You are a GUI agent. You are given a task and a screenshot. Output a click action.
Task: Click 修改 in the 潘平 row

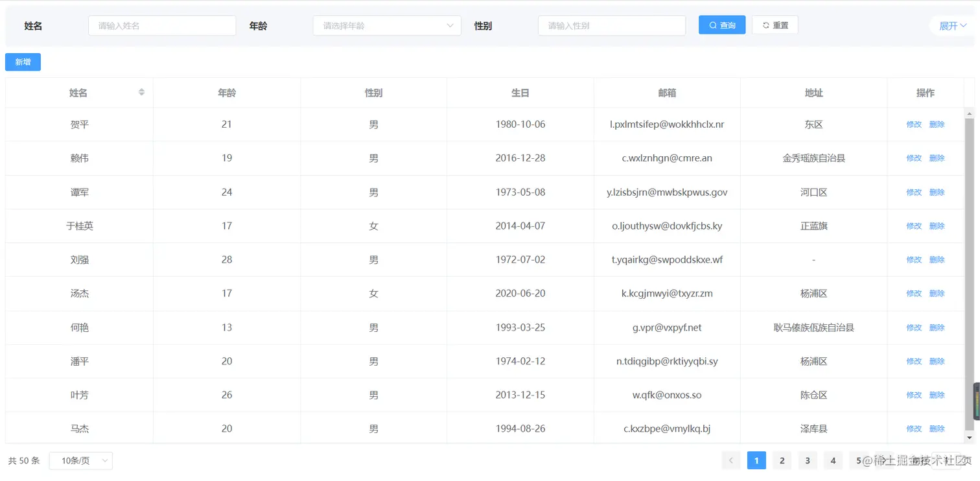914,362
